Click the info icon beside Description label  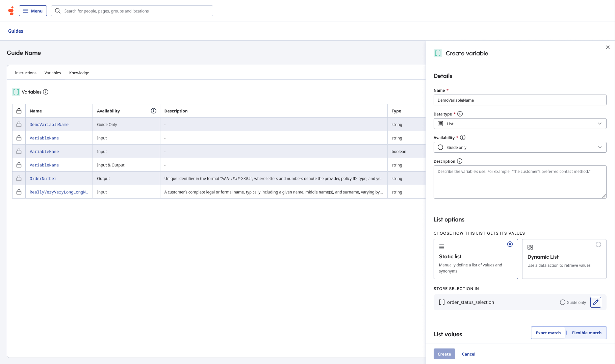pyautogui.click(x=460, y=161)
